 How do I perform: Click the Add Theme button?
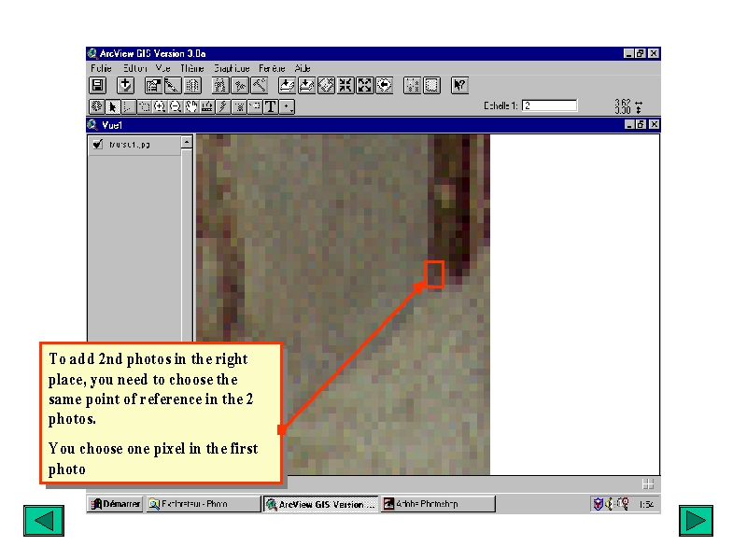(x=125, y=86)
